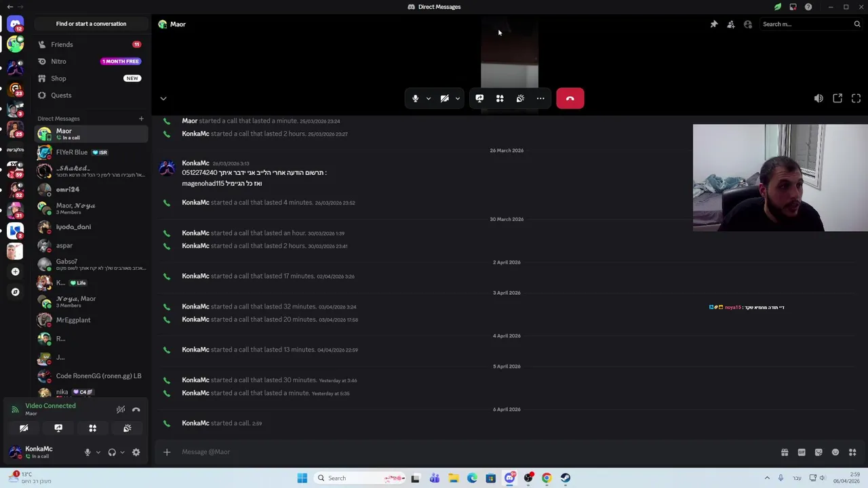Image resolution: width=868 pixels, height=488 pixels.
Task: Open help icon in title bar
Action: pyautogui.click(x=808, y=7)
